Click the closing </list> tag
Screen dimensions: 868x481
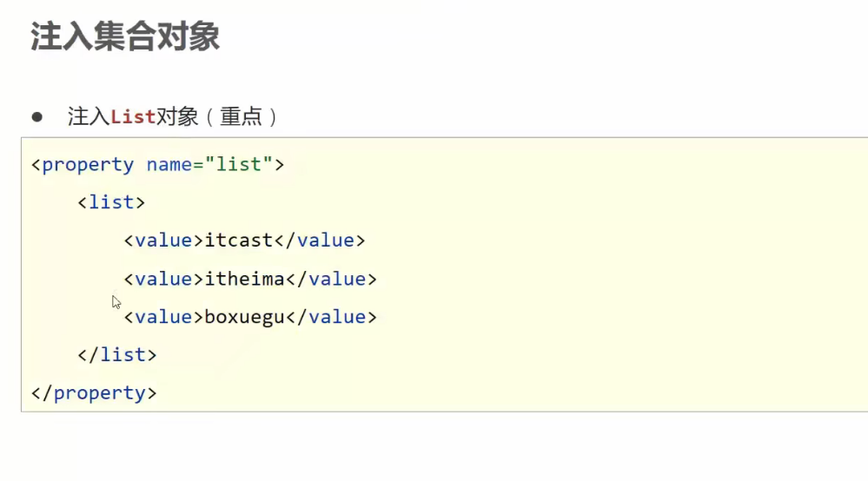pos(116,355)
